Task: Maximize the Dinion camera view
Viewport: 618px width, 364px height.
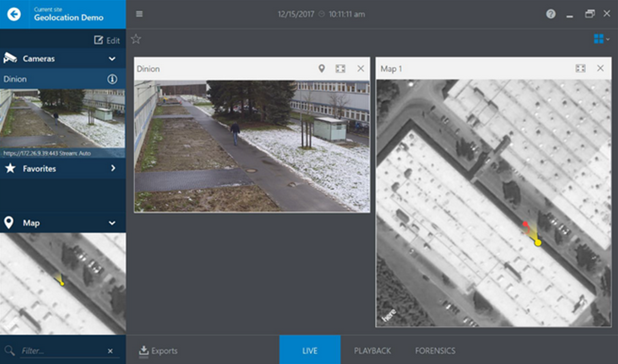Action: click(341, 68)
